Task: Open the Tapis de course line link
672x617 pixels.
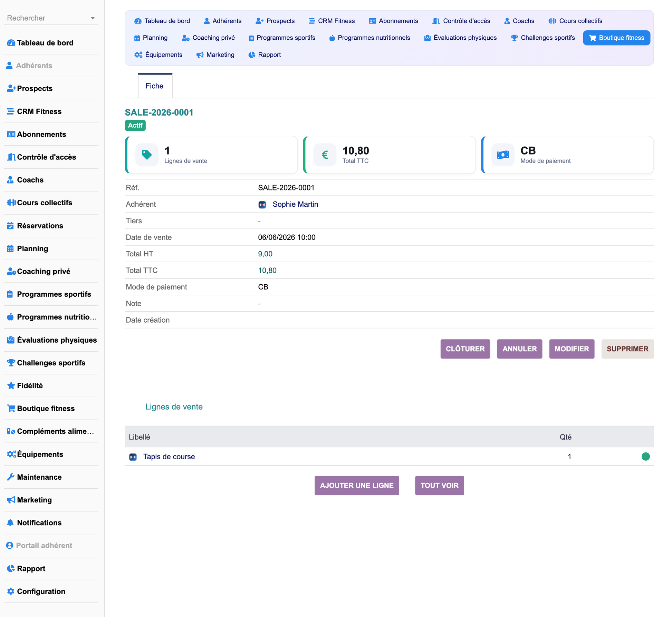Action: (x=169, y=457)
